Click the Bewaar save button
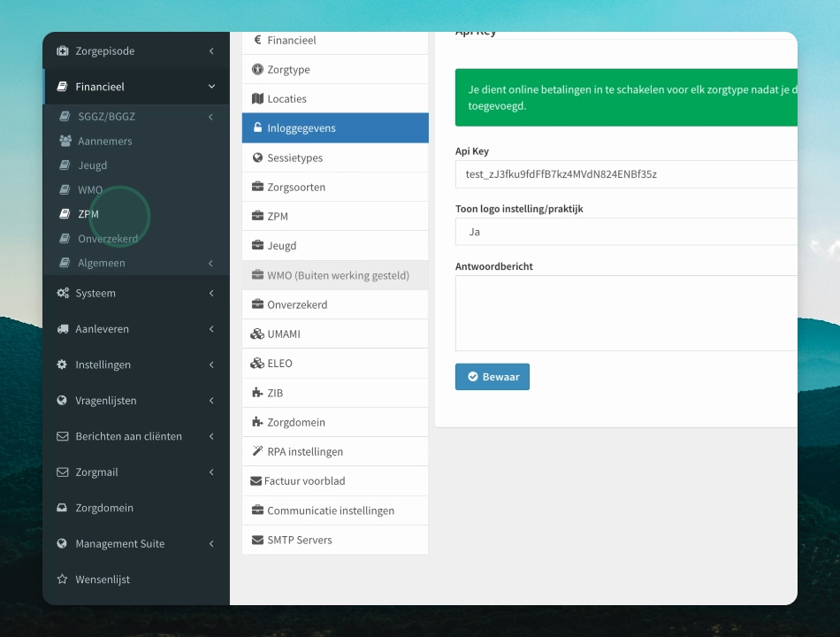This screenshot has height=637, width=840. (493, 377)
